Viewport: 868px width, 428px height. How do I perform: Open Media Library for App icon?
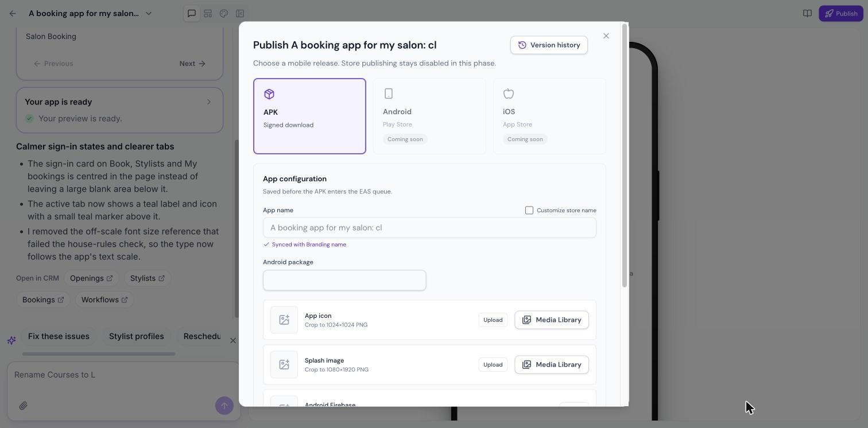[x=552, y=320]
